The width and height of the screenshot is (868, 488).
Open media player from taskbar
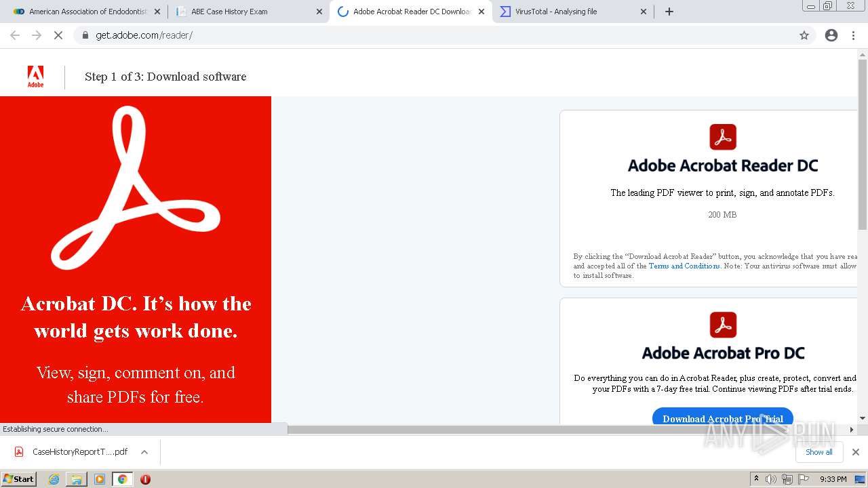tap(100, 479)
